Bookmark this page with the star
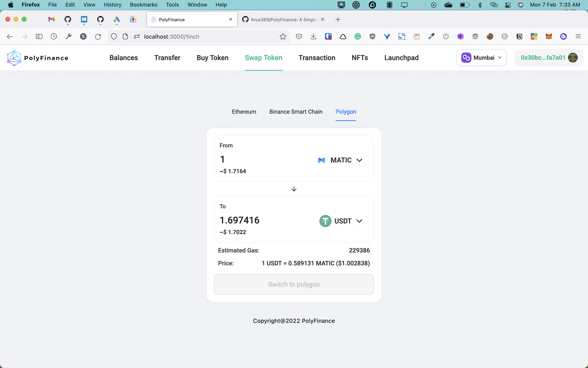 283,37
